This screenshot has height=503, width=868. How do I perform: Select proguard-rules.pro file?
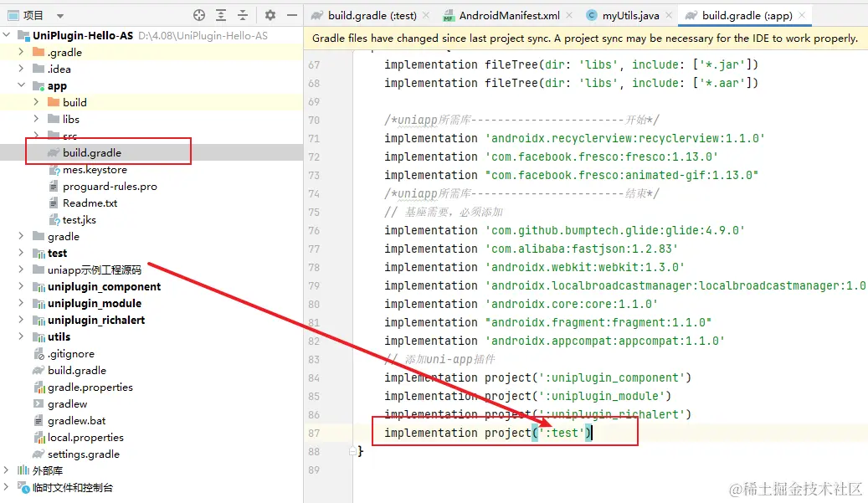110,186
